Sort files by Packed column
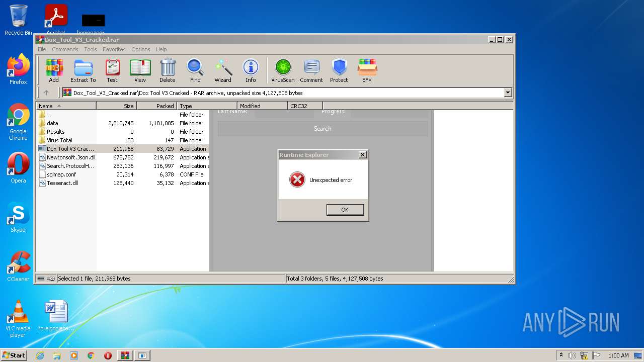Screen dimensions: 644x362 point(156,106)
